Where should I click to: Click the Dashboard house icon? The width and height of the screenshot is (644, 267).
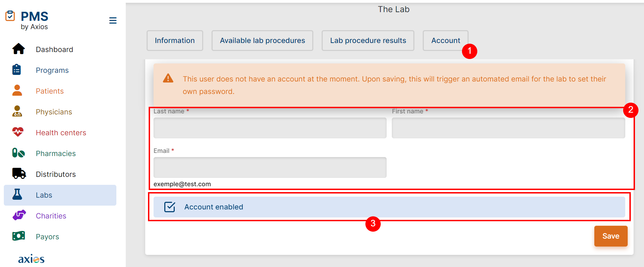[18, 49]
